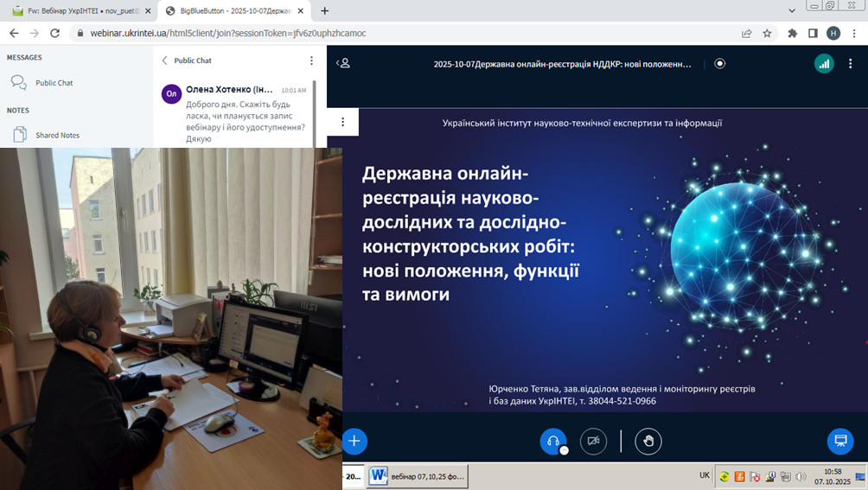Collapse Public Chat with the back chevron
The height and width of the screenshot is (490, 868).
pyautogui.click(x=165, y=60)
